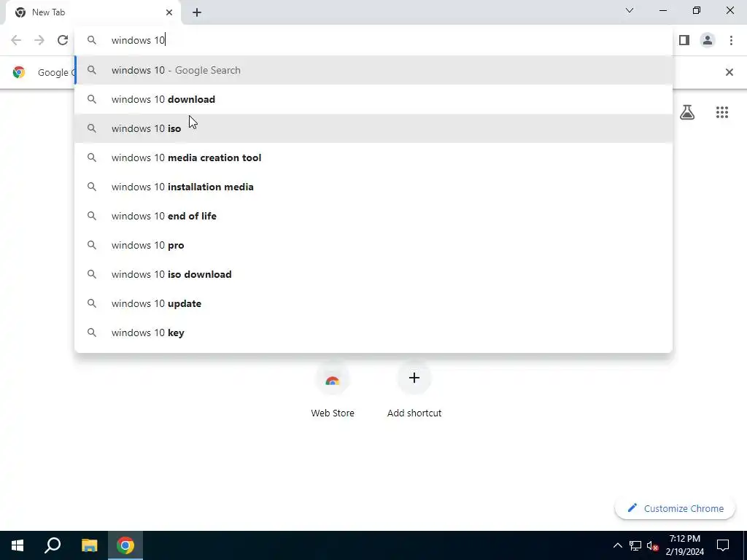This screenshot has height=560, width=747.
Task: Open network status tray icon
Action: [635, 545]
